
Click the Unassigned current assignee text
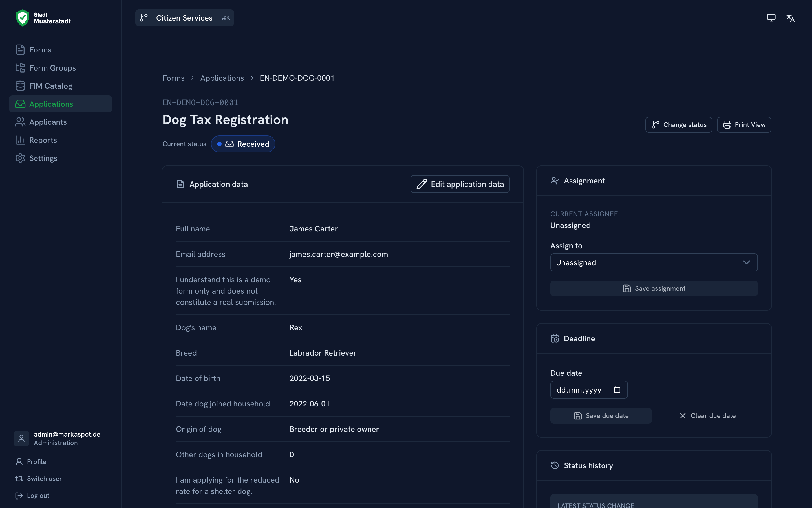tap(570, 225)
